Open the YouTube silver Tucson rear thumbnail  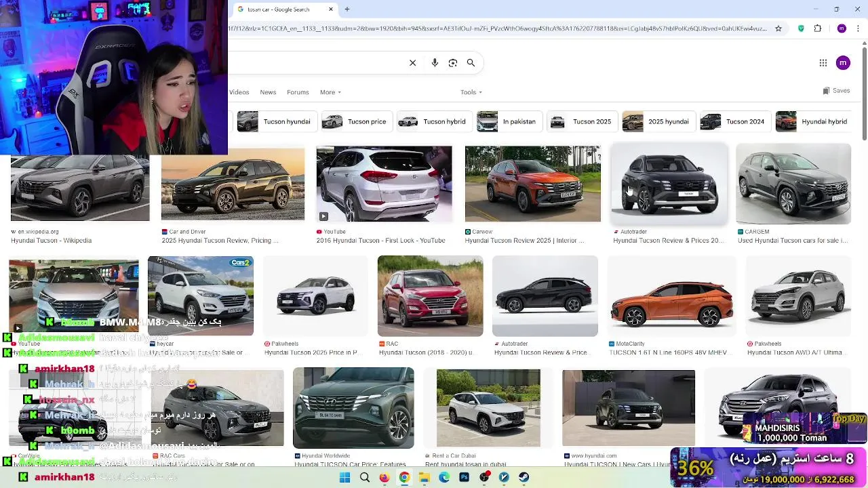tap(384, 184)
